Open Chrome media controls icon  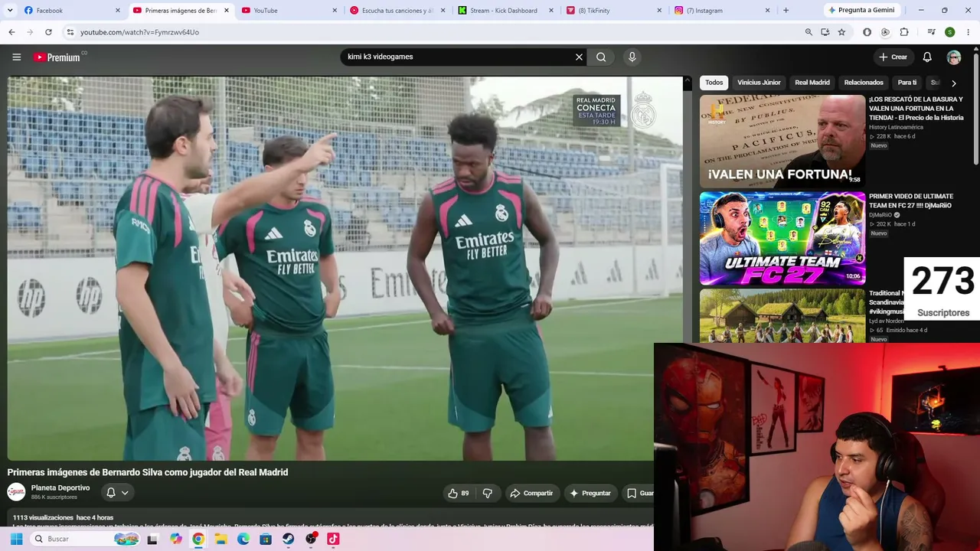(931, 32)
